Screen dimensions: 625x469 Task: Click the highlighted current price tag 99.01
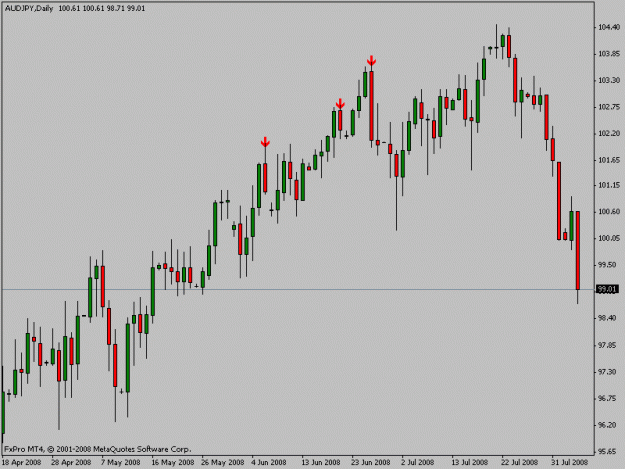coord(607,289)
